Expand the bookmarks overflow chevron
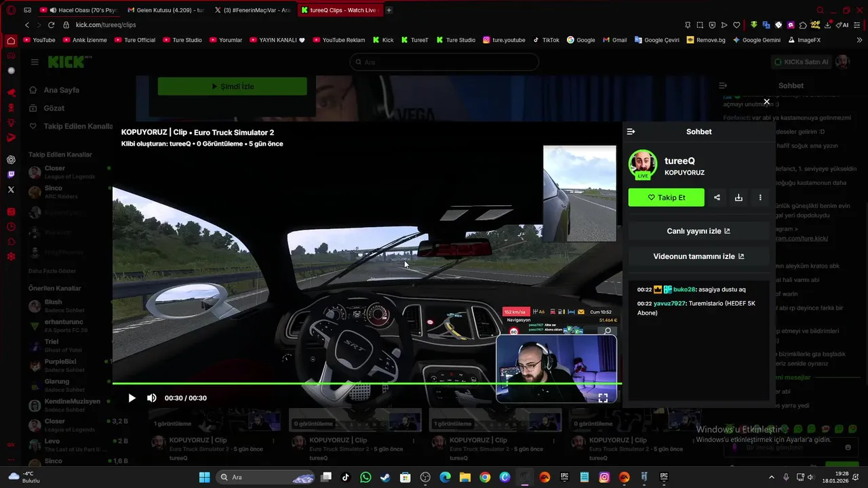Image resolution: width=868 pixels, height=488 pixels. coord(860,40)
